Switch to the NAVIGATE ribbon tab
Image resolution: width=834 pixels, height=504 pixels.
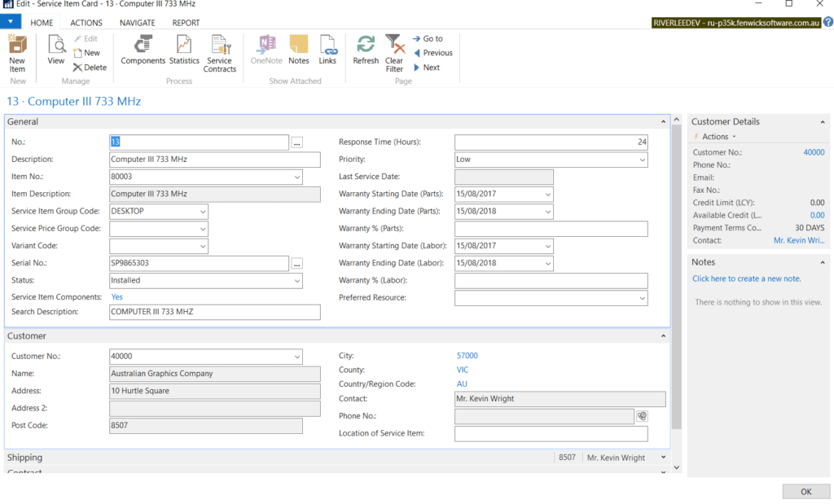[137, 23]
